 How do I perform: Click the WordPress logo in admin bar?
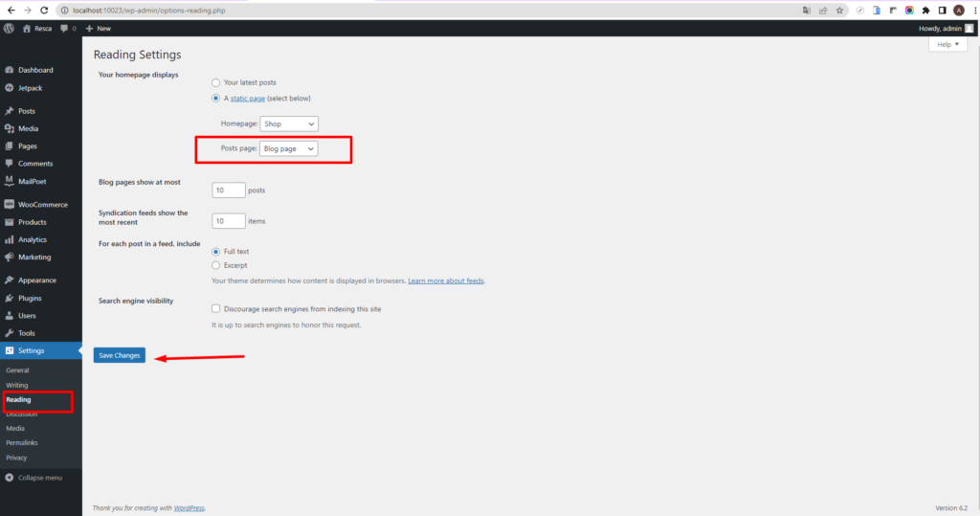pyautogui.click(x=9, y=28)
